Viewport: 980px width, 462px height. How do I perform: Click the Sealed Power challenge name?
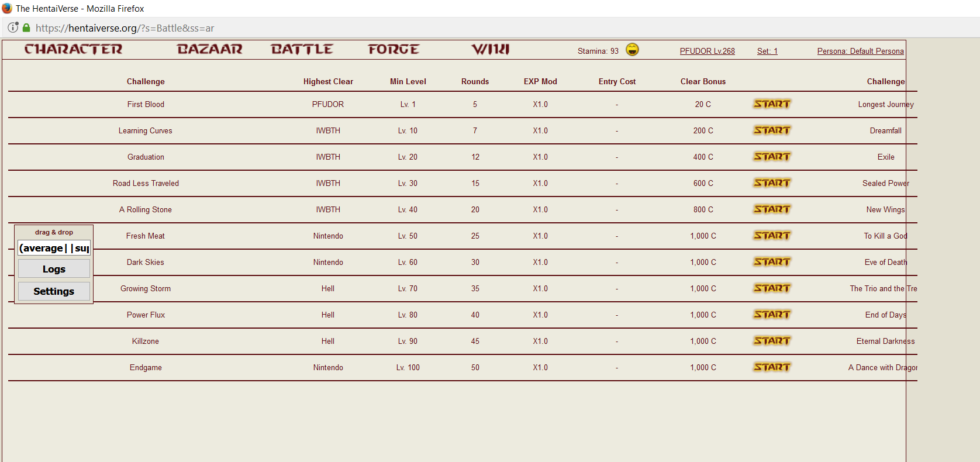coord(886,183)
